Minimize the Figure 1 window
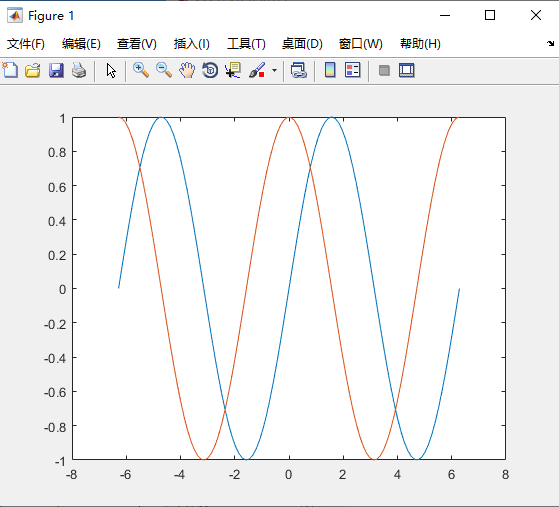Image resolution: width=559 pixels, height=507 pixels. pos(445,15)
